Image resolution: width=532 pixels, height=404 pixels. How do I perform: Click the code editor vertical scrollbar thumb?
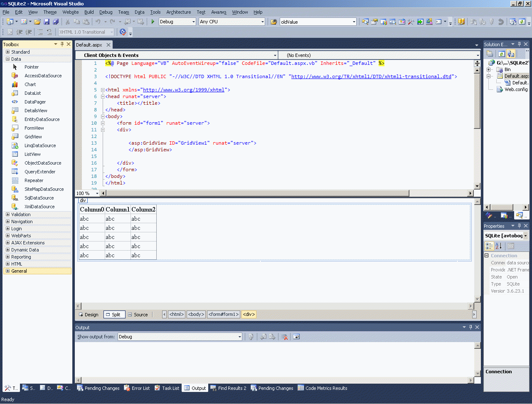pos(477,101)
